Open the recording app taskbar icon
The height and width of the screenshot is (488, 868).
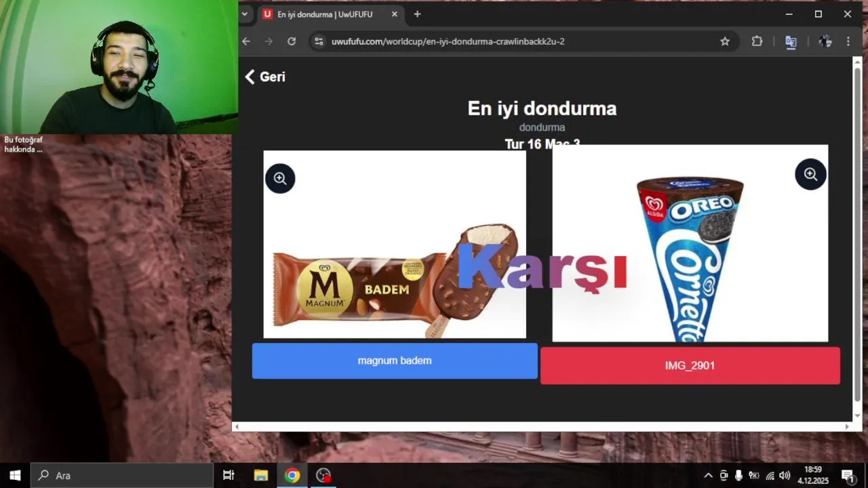tap(323, 475)
